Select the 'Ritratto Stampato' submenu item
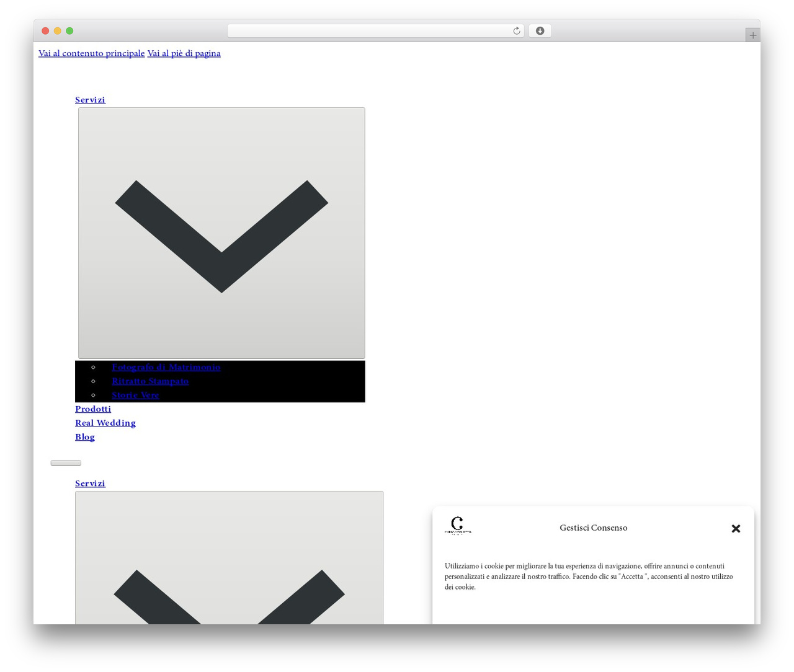The height and width of the screenshot is (672, 794). [150, 381]
